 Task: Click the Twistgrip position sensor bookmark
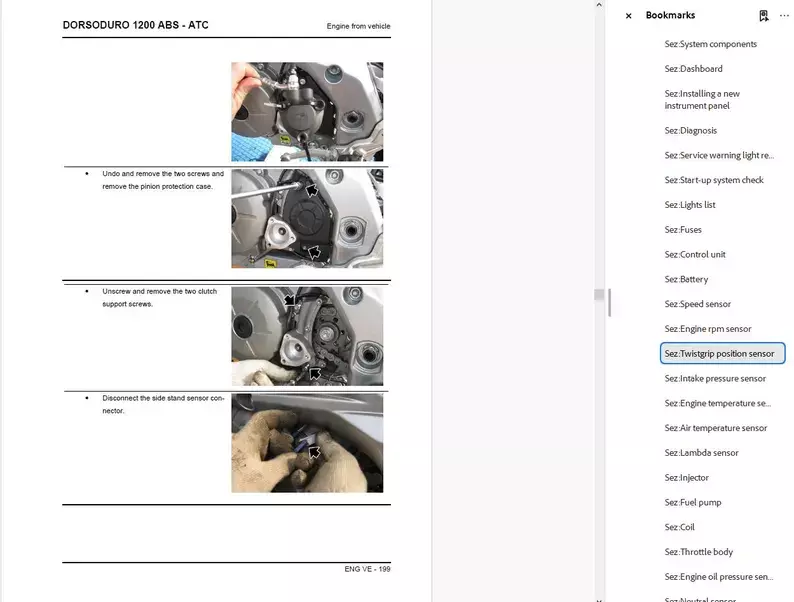click(719, 354)
